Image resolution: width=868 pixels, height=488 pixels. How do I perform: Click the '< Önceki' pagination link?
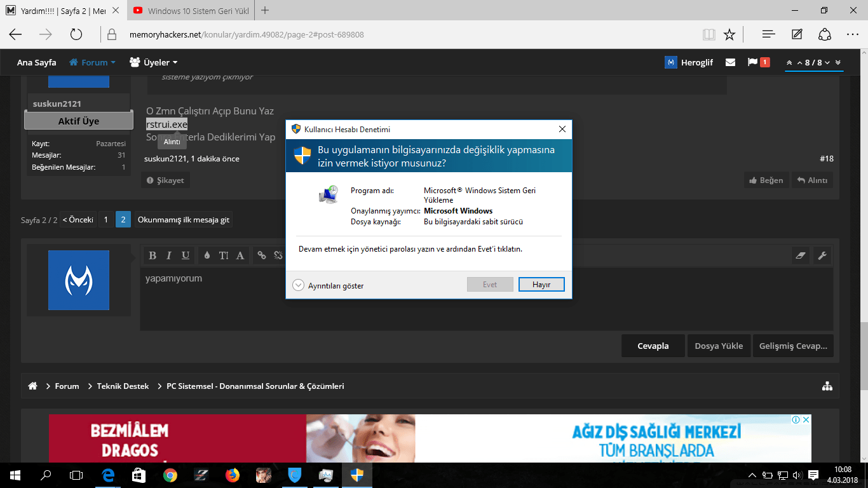pos(78,220)
